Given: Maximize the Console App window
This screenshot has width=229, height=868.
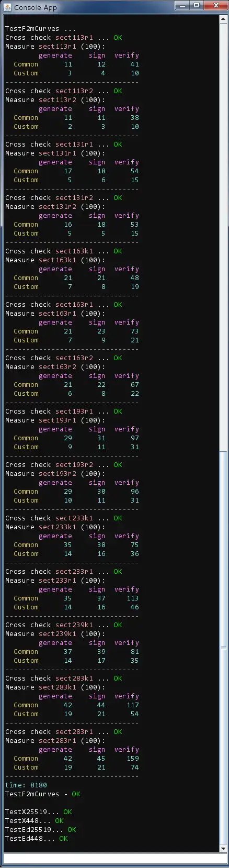Looking at the screenshot, I should (197, 5).
